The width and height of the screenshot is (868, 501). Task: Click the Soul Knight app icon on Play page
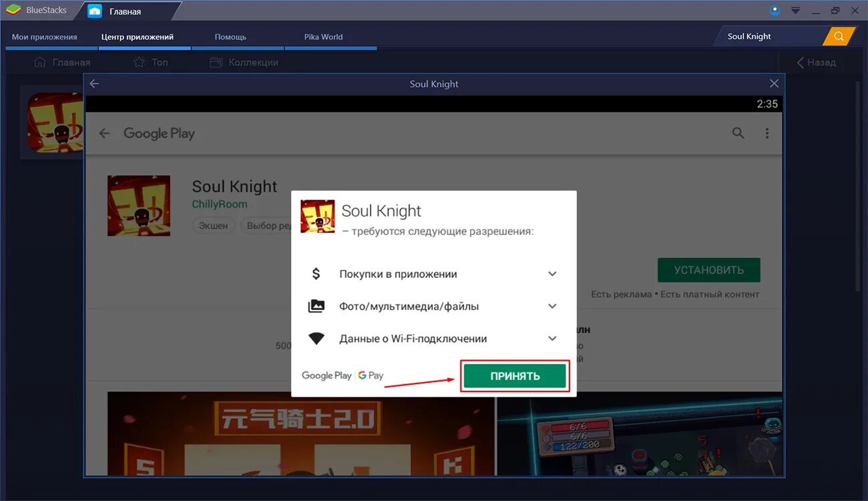[139, 206]
